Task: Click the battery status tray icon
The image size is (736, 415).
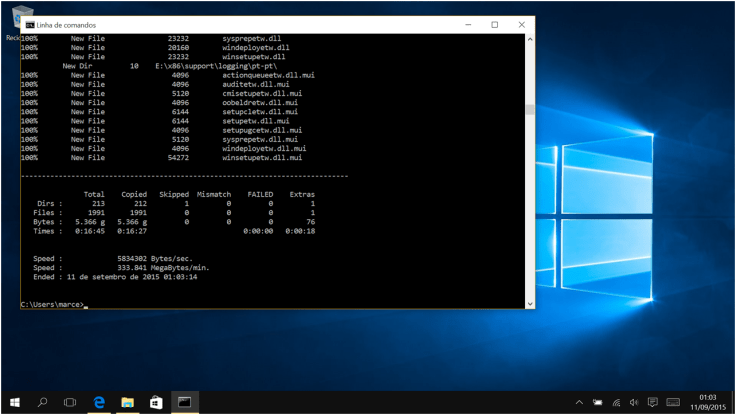Action: point(598,402)
